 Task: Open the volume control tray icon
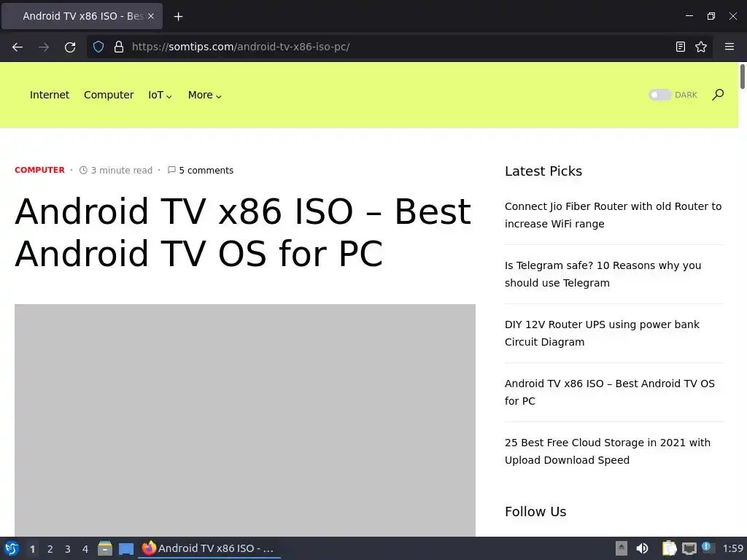[x=642, y=548]
